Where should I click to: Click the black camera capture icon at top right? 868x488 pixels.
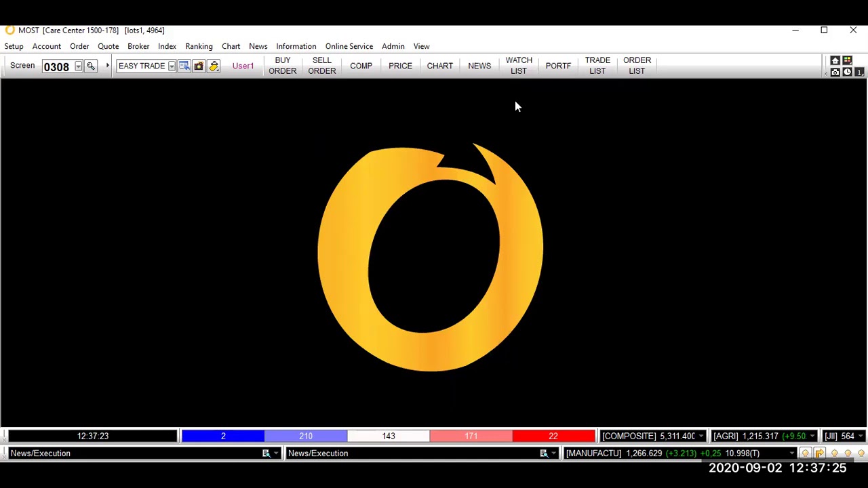(x=835, y=73)
